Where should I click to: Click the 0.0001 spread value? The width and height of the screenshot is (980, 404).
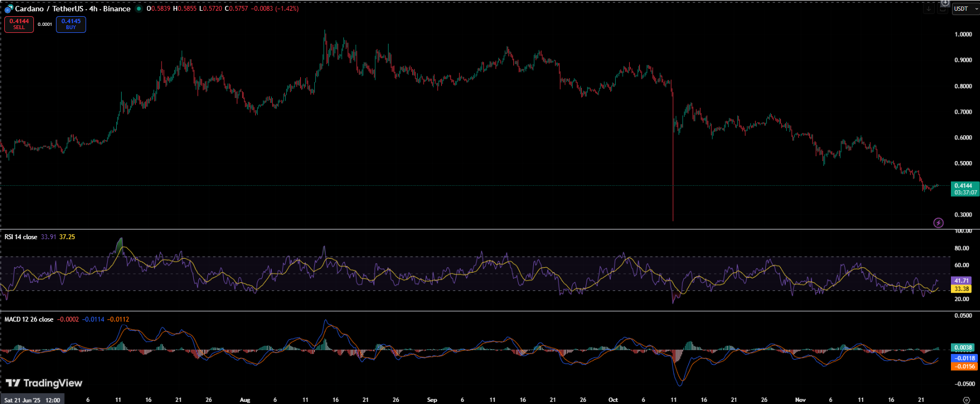pos(45,24)
